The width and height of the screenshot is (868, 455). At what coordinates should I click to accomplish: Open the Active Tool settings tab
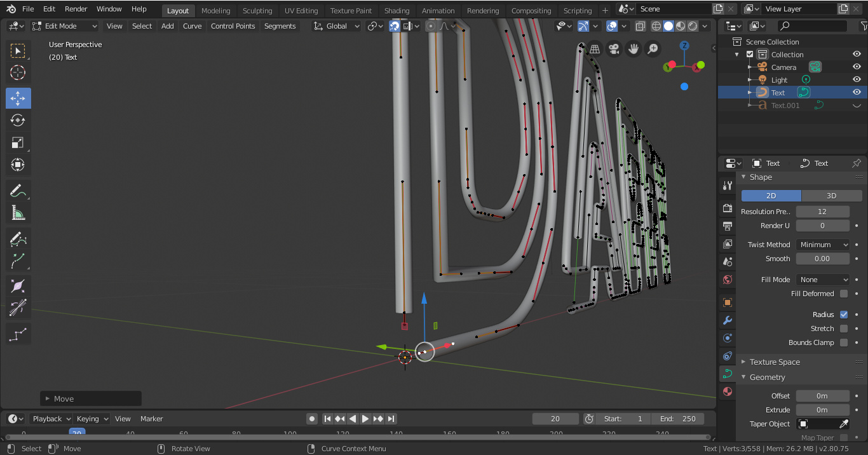tap(728, 186)
